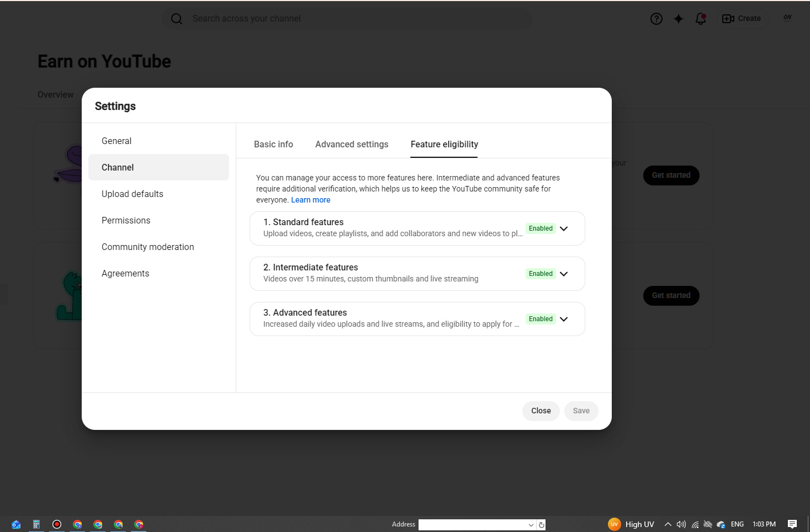This screenshot has width=810, height=532.
Task: Switch to the Advanced settings tab
Action: coord(352,144)
